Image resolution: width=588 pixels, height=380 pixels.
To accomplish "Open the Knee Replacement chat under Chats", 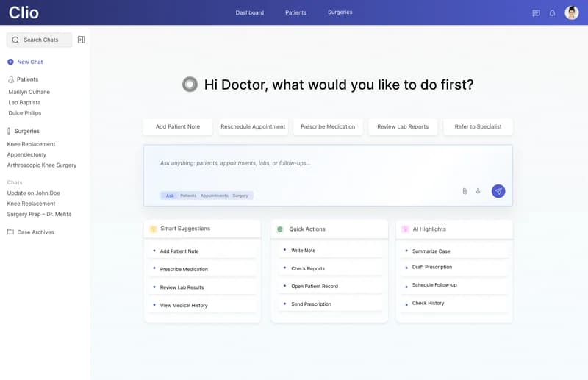I will [31, 204].
